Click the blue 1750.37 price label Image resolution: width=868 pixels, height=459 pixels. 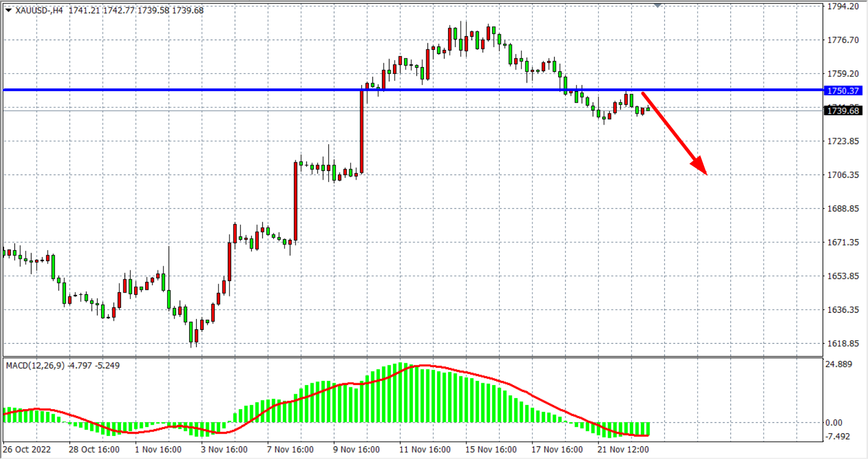coord(842,91)
